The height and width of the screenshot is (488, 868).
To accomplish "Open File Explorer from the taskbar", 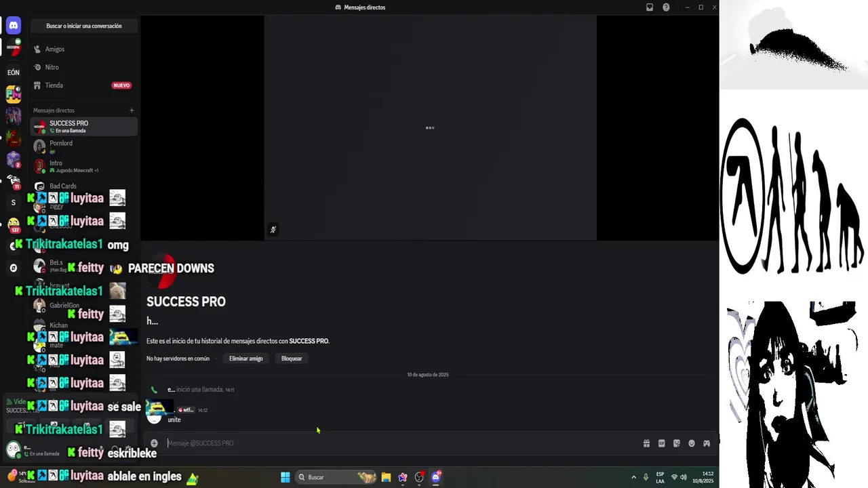I will click(386, 477).
